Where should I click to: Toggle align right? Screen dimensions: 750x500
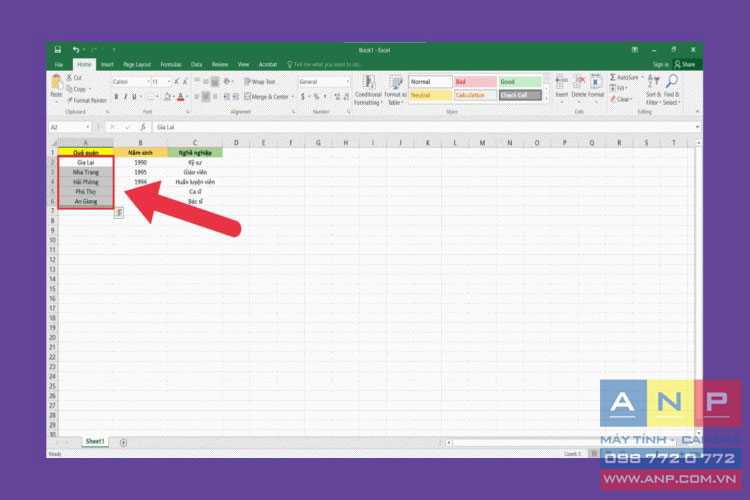click(215, 97)
